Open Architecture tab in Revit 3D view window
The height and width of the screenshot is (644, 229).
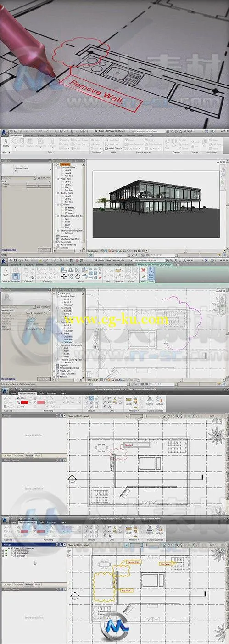tap(16, 136)
